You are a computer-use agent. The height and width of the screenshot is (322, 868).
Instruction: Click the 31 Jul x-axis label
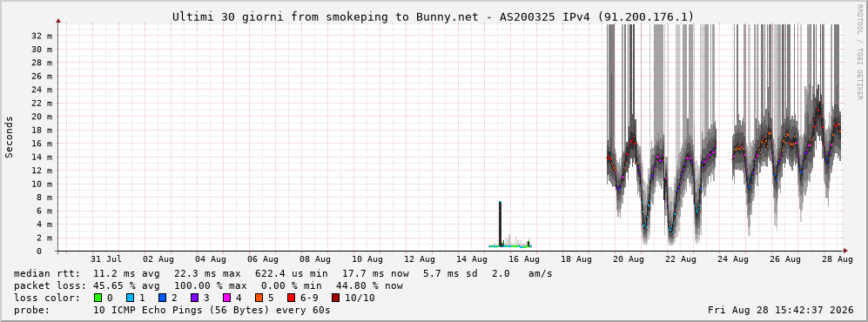(105, 259)
